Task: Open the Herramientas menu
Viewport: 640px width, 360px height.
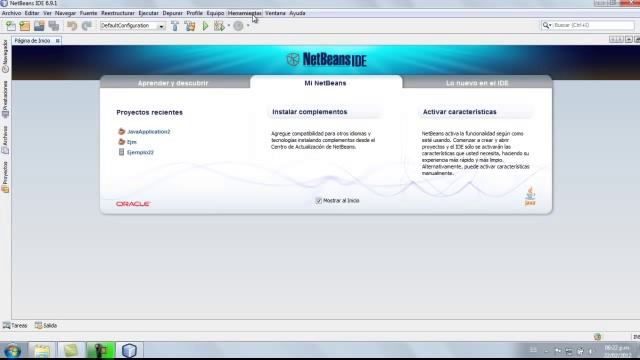Action: click(244, 13)
